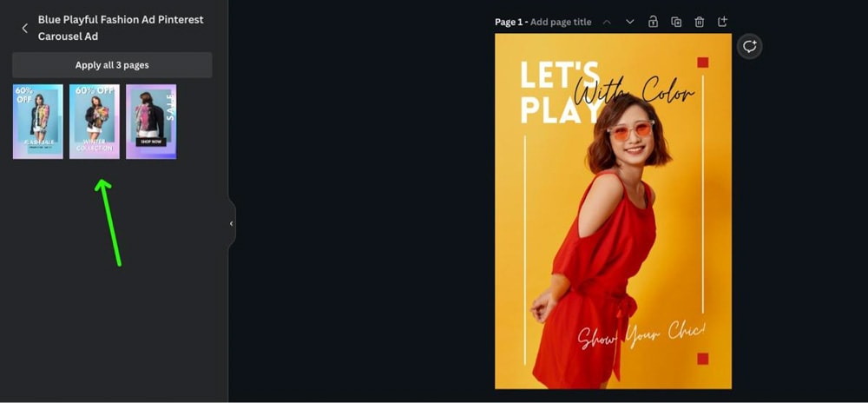This screenshot has width=868, height=403.
Task: Move page up with the up arrow
Action: [607, 22]
